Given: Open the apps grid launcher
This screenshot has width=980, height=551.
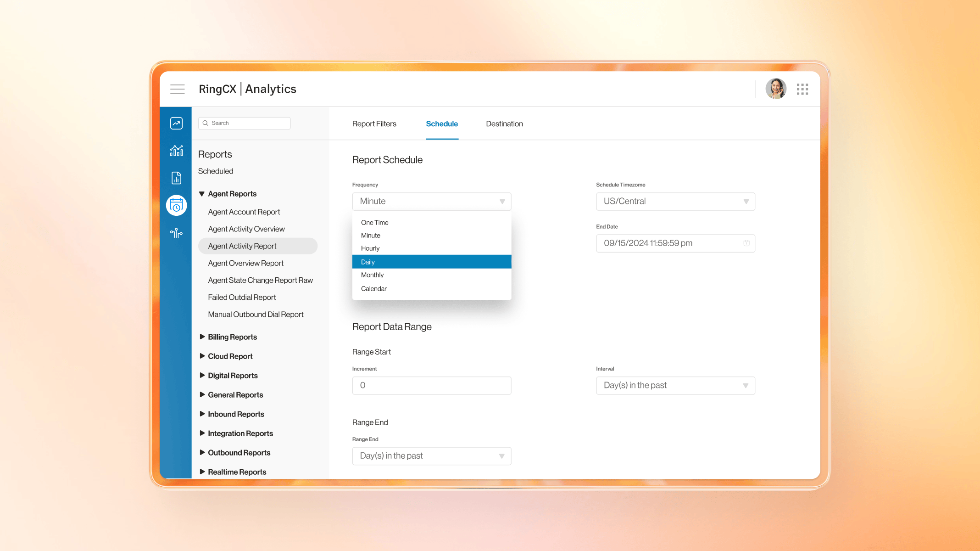Looking at the screenshot, I should 802,89.
